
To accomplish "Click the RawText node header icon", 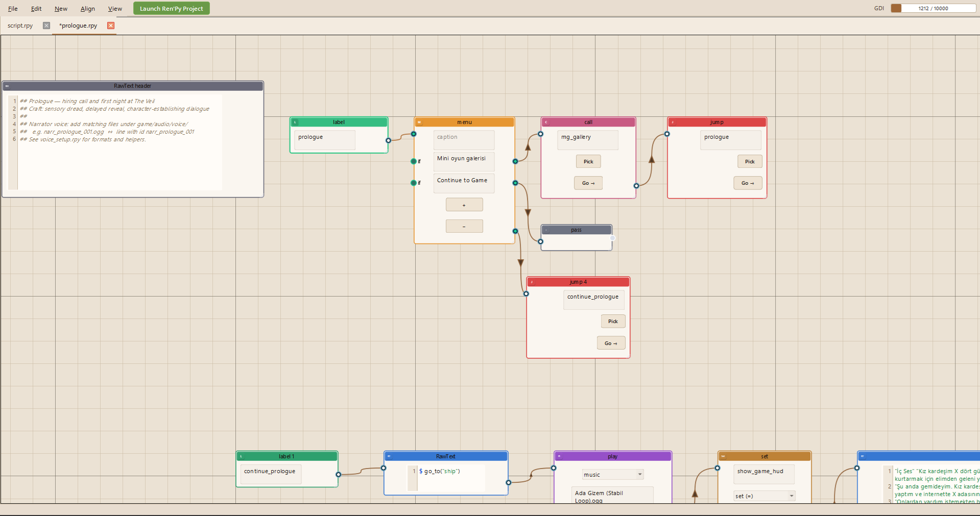I will click(389, 457).
